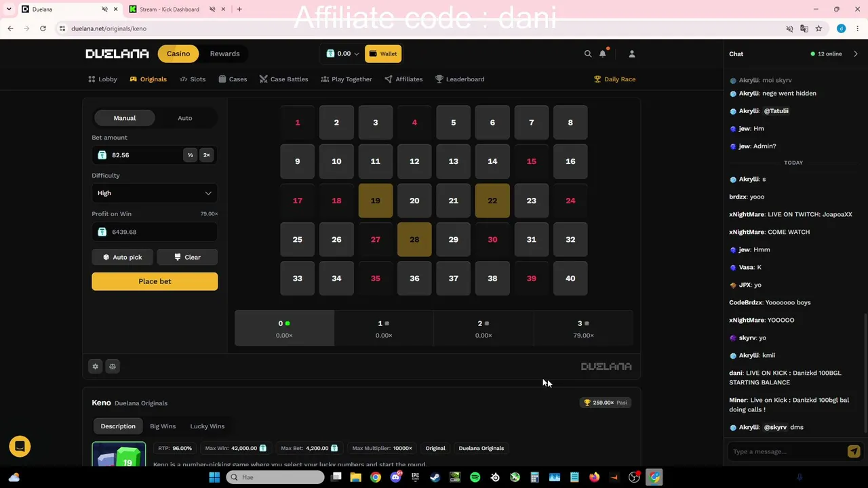Clear the selected keno numbers

tap(187, 257)
